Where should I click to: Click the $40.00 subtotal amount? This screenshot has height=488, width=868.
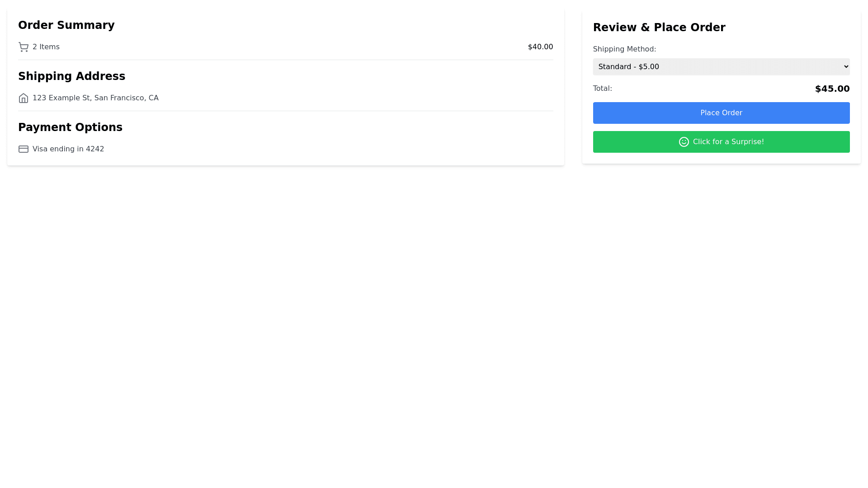point(540,47)
